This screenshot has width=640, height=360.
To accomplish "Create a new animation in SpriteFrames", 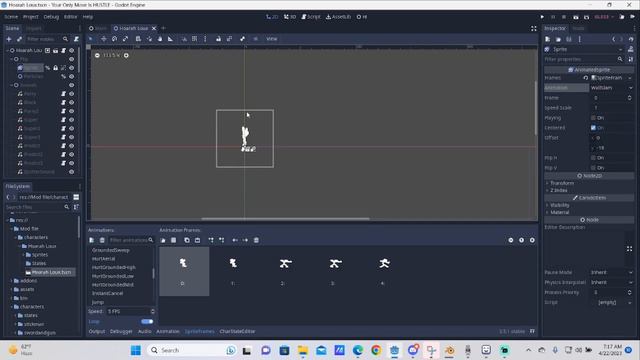I will coord(91,240).
